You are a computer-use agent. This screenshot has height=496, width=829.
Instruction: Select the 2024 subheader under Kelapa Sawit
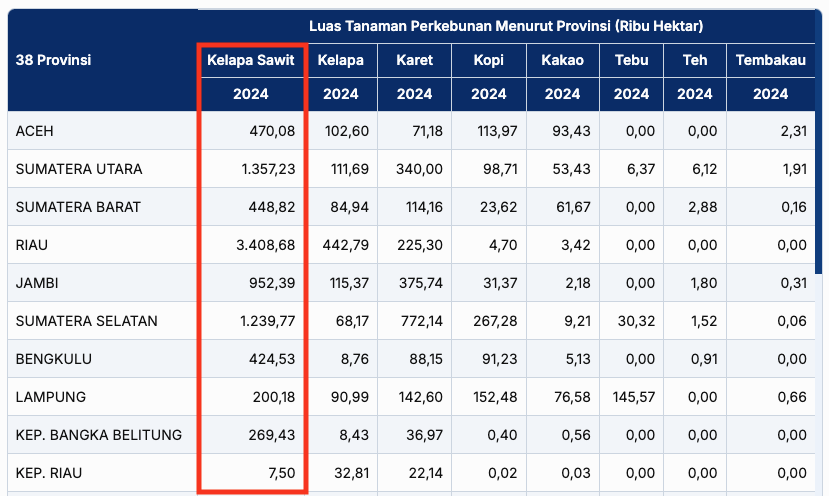[250, 94]
